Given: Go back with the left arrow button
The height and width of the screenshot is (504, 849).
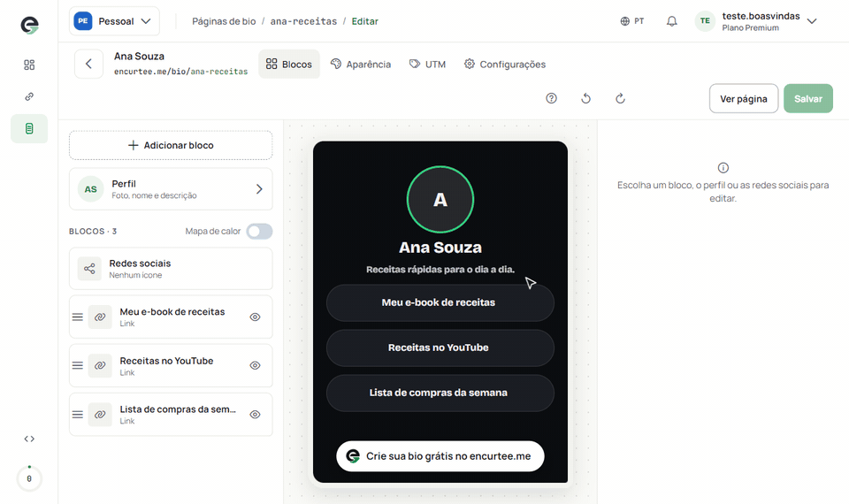Looking at the screenshot, I should point(88,64).
